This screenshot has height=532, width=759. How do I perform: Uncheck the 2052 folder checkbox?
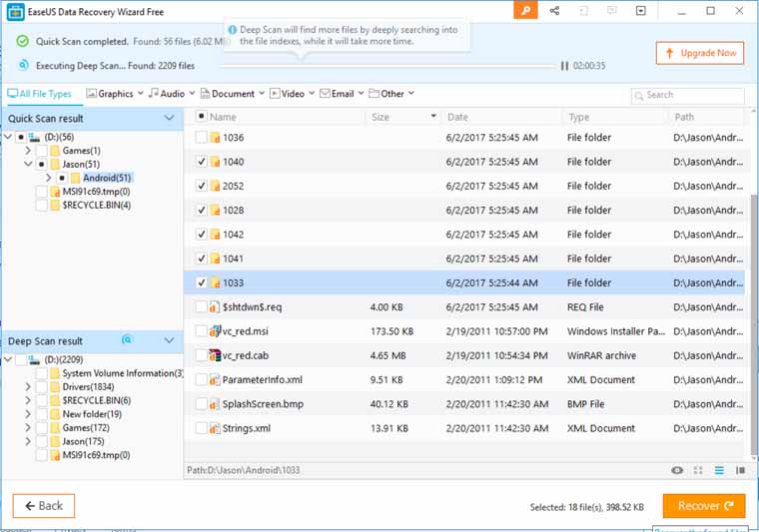coord(202,186)
